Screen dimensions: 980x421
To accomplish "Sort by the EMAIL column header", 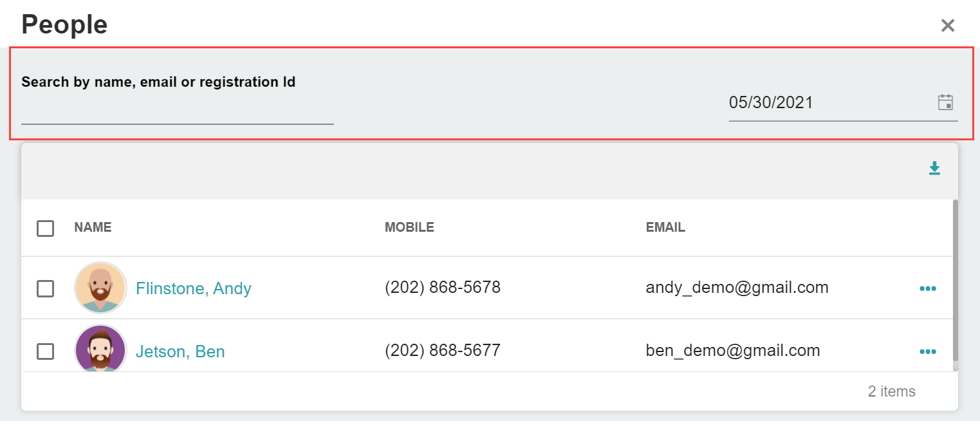I will coord(665,227).
